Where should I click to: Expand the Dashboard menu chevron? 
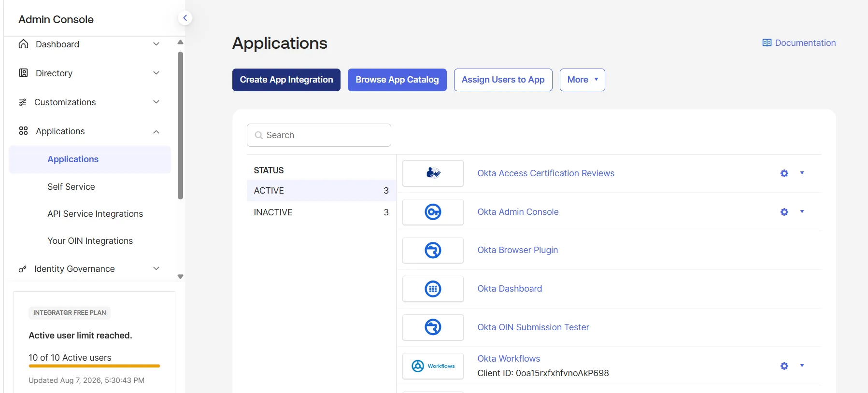[156, 44]
